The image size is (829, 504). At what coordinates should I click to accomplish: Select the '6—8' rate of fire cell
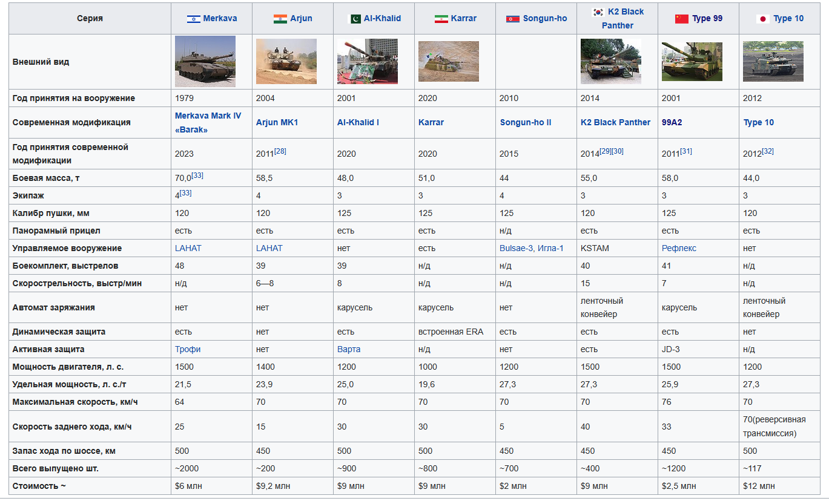293,283
